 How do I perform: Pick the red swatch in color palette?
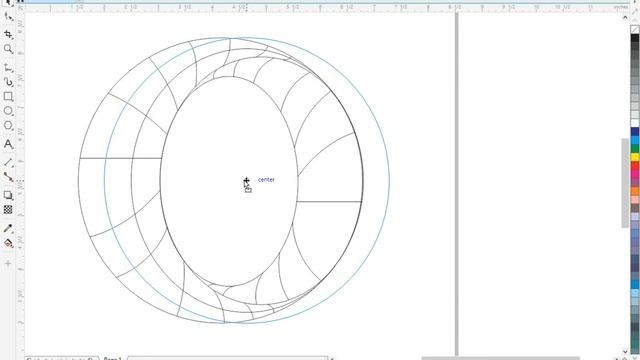pyautogui.click(x=635, y=166)
